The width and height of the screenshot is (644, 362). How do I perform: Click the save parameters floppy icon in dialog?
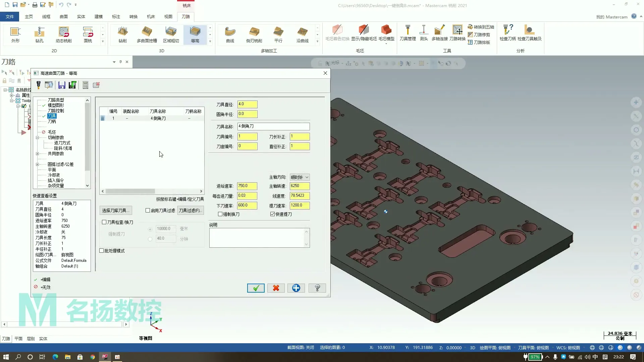click(x=62, y=85)
